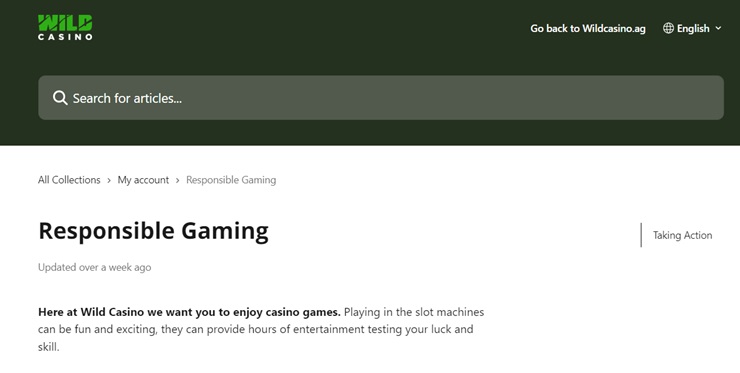Expand the English language dropdown chevron

click(718, 28)
